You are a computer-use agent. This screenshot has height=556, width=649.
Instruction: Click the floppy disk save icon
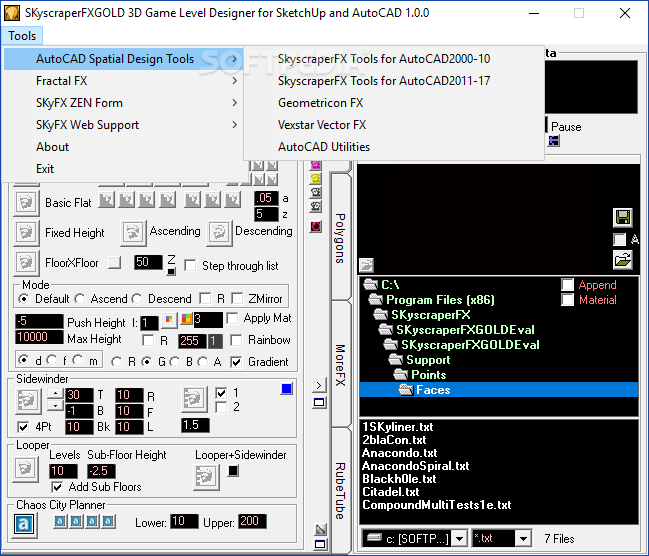point(623,217)
